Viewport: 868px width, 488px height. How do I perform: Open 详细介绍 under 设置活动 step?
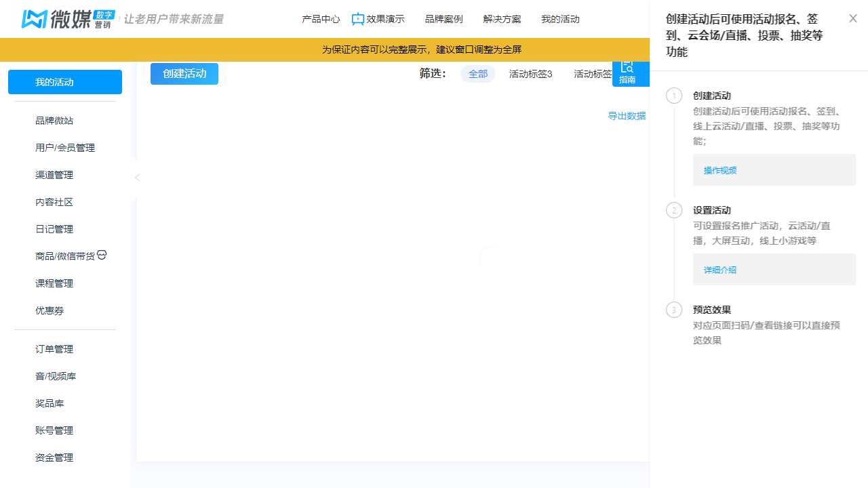pyautogui.click(x=719, y=269)
